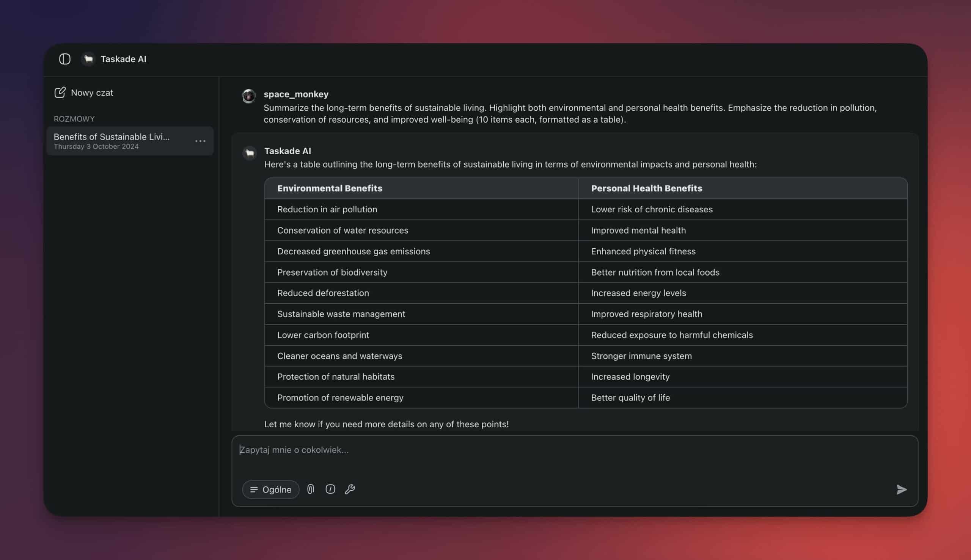The width and height of the screenshot is (971, 560).
Task: Click the Better quality of life cell
Action: point(630,397)
